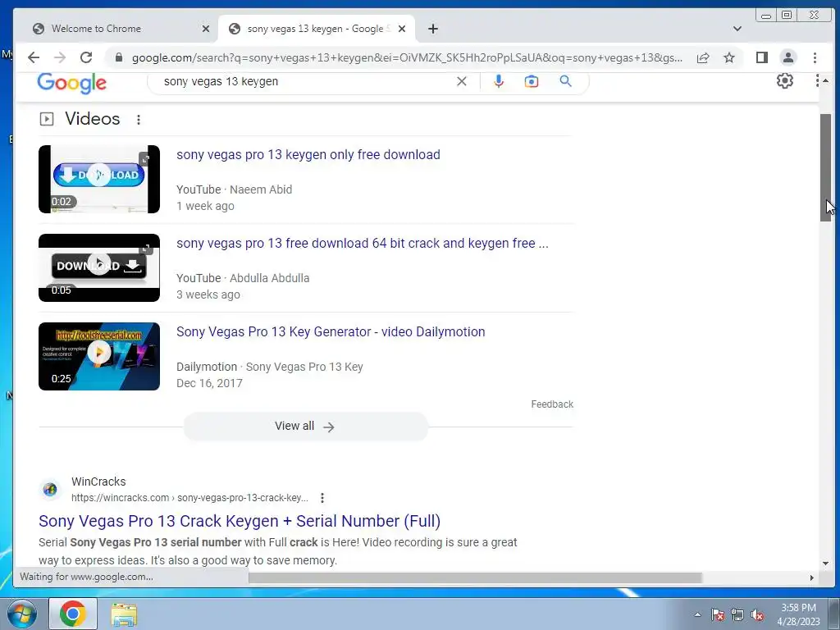Open Chrome three-dot menu
Viewport: 840px width, 630px height.
pyautogui.click(x=815, y=58)
